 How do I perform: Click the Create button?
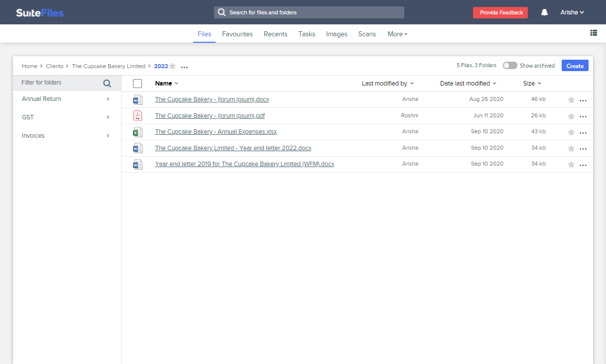pos(575,65)
